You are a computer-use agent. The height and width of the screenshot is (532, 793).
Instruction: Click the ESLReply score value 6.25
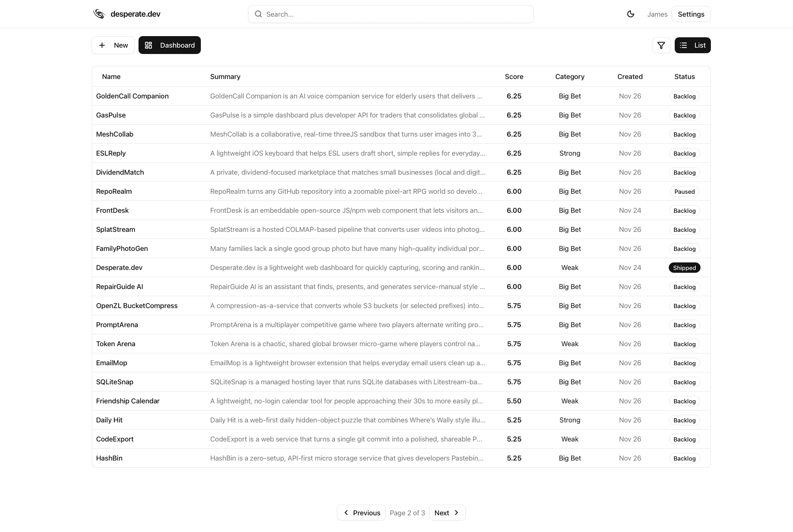click(514, 153)
